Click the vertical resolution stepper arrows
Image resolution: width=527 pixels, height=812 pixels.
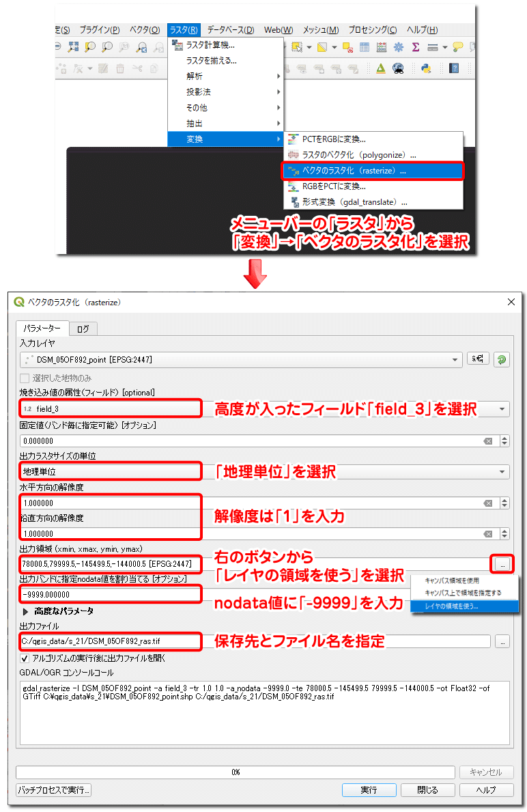coord(504,534)
